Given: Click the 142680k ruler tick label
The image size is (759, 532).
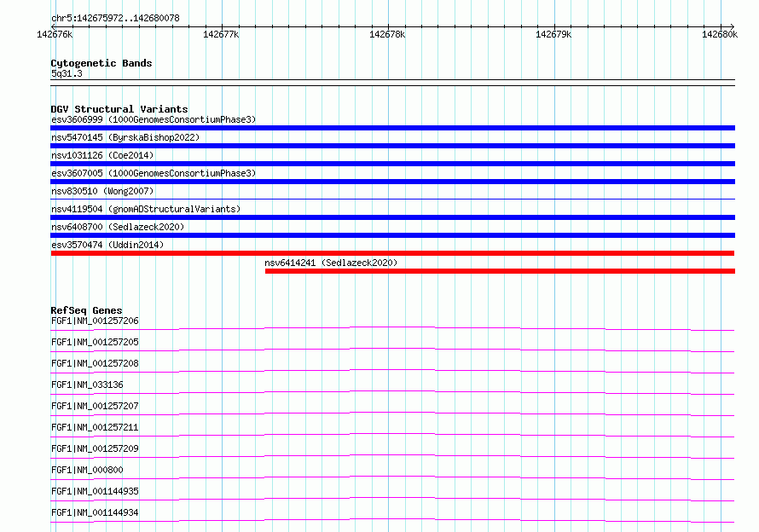Looking at the screenshot, I should pos(720,34).
